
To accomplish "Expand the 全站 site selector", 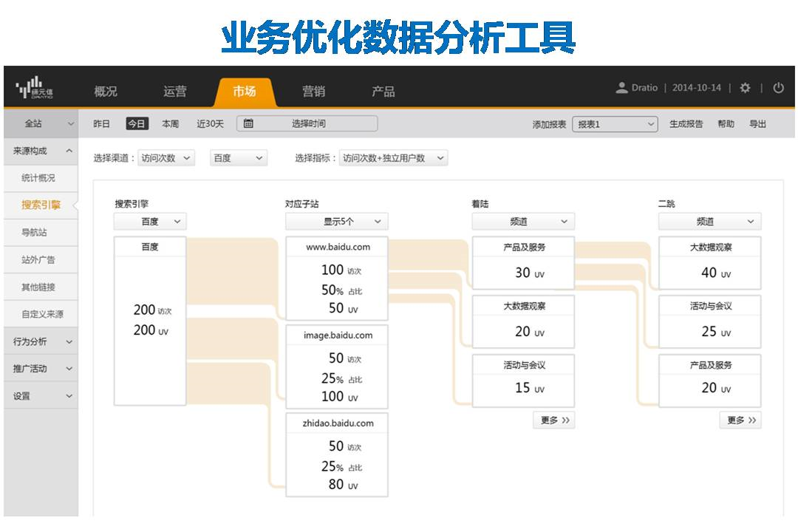I will click(x=41, y=123).
